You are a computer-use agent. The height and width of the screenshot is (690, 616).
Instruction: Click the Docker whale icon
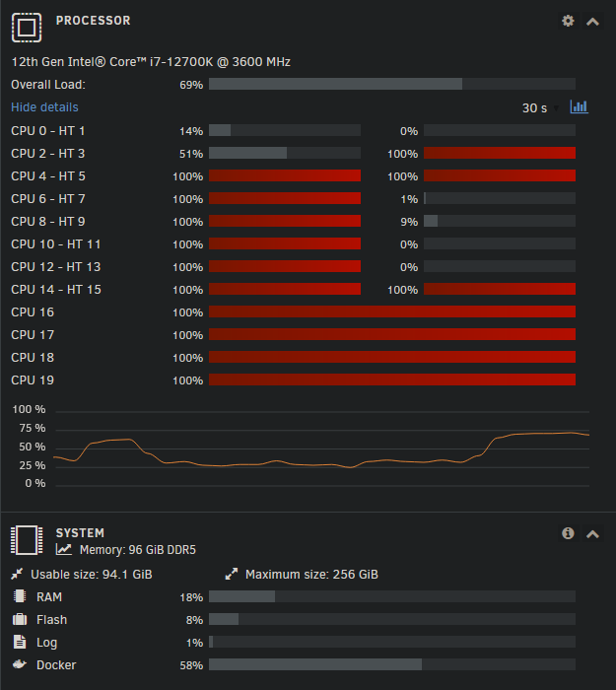20,664
